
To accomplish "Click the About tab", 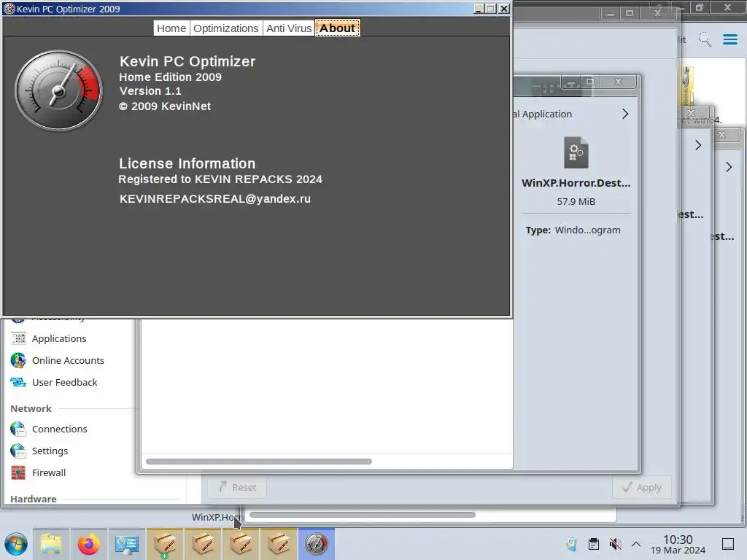I will (337, 28).
